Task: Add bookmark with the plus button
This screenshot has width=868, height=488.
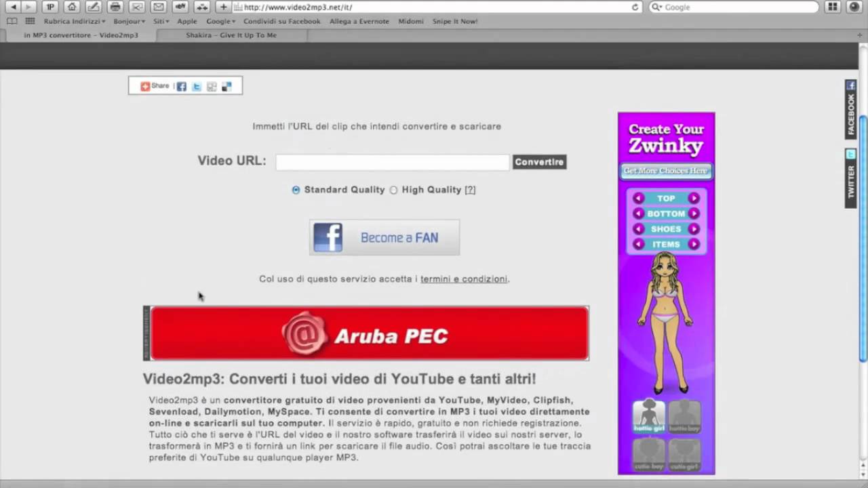Action: pyautogui.click(x=224, y=7)
